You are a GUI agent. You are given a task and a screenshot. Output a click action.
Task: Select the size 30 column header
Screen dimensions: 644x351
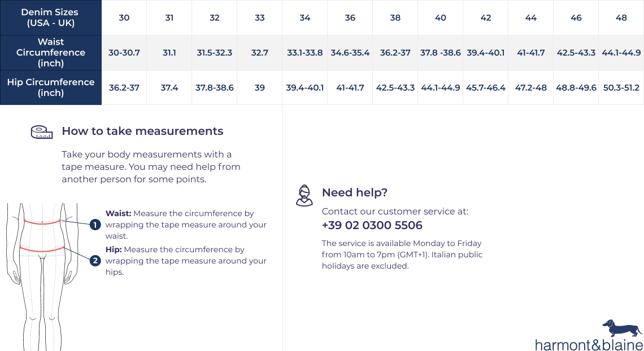pyautogui.click(x=124, y=17)
